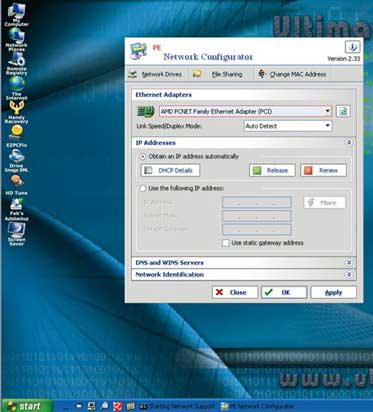
Task: Open Network Places desktop icon
Action: pos(16,39)
